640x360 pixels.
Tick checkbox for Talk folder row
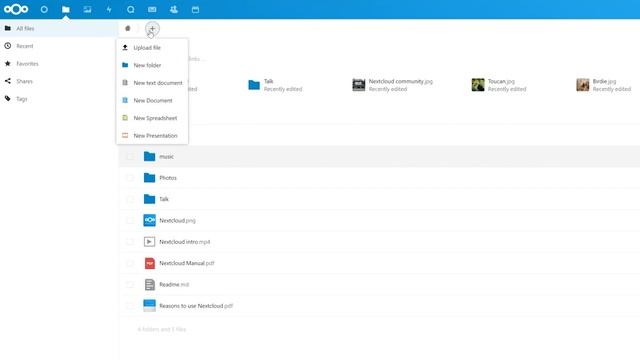click(130, 199)
